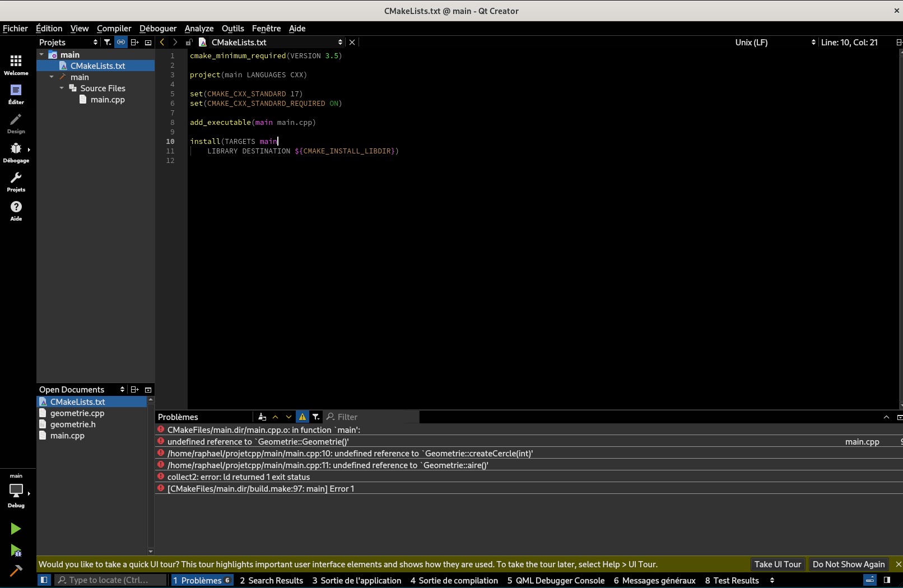
Task: Start debugging with play-bug button
Action: tap(16, 550)
